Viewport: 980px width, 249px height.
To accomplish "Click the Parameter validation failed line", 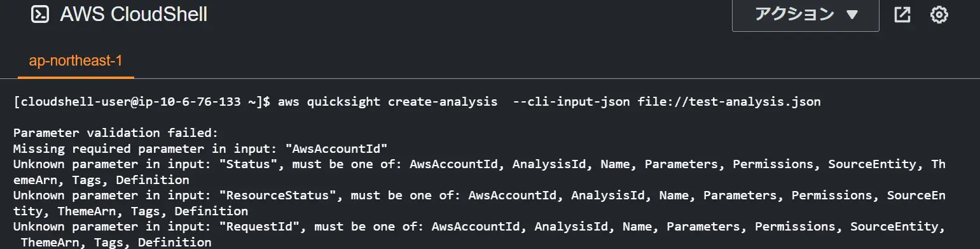I will [115, 133].
